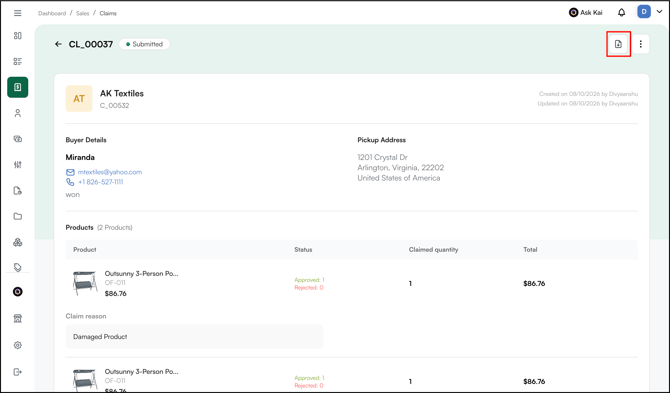Viewport: 670px width, 393px height.
Task: Click the Ask Kai button
Action: [x=585, y=13]
